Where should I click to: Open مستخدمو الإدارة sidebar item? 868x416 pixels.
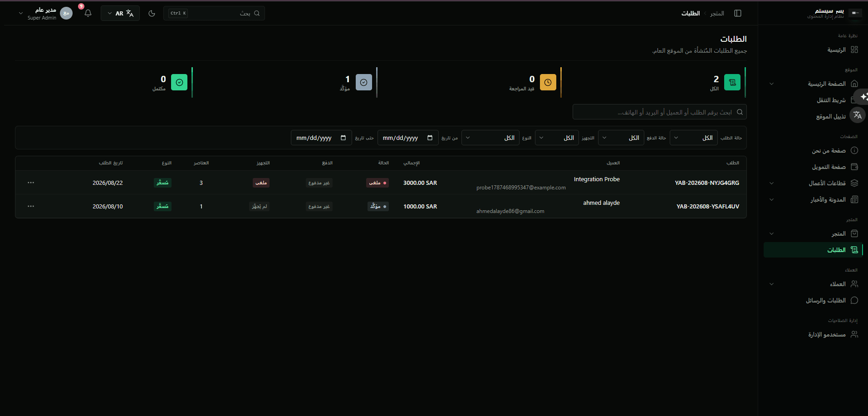(814, 334)
